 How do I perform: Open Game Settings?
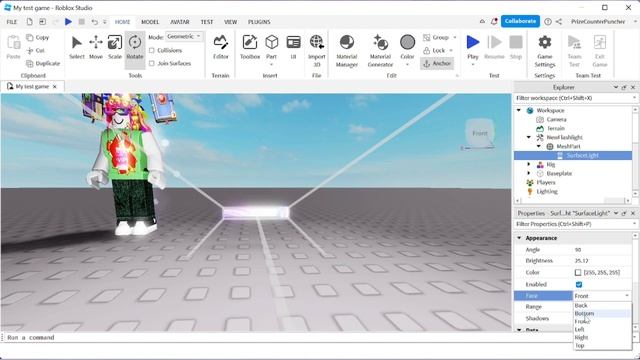click(544, 51)
